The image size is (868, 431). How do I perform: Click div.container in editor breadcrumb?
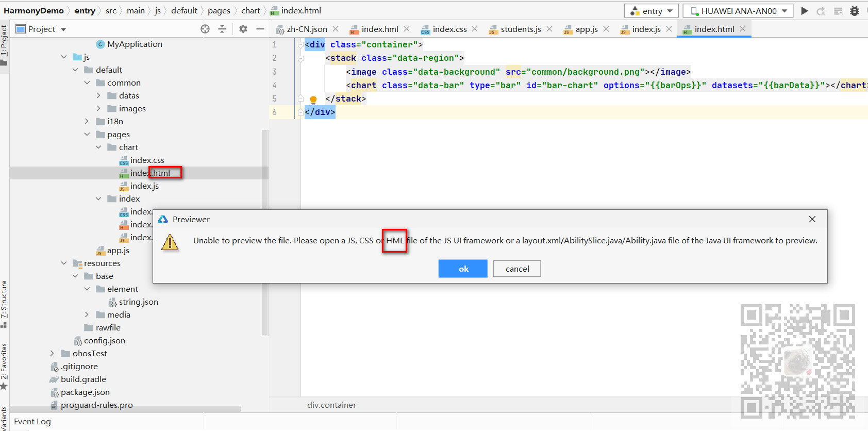pos(331,405)
